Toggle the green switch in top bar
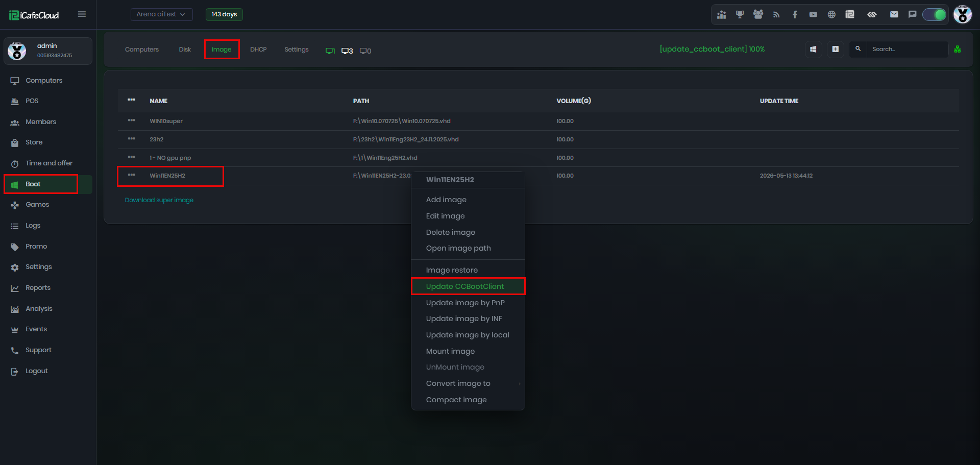 tap(935, 14)
